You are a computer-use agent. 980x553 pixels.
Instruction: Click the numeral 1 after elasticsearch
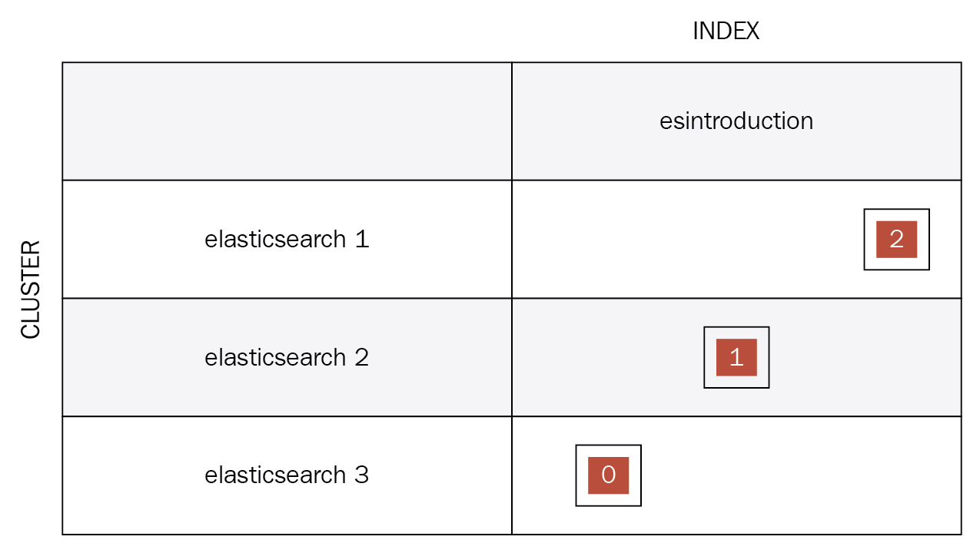(x=361, y=239)
